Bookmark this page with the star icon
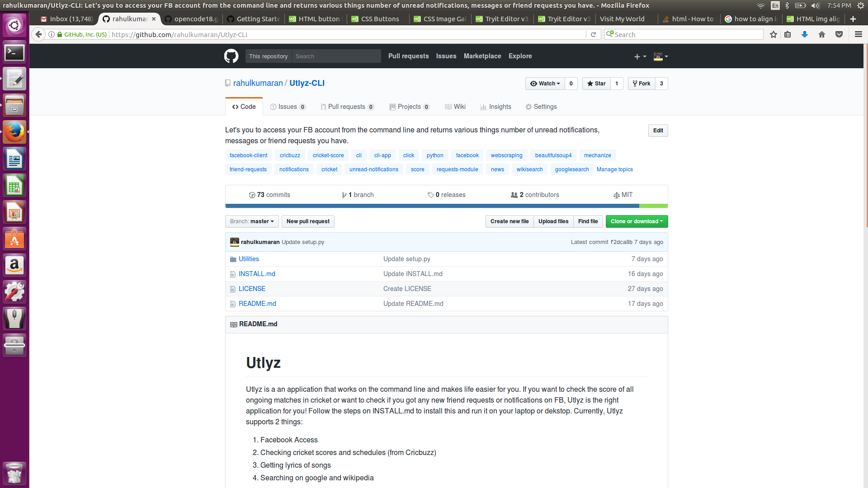Viewport: 868px width, 488px height. tap(774, 34)
